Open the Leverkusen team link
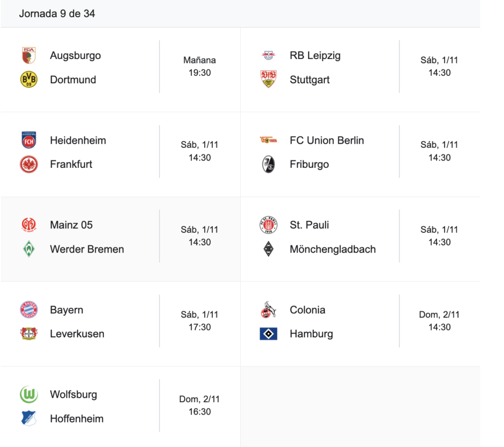The width and height of the screenshot is (504, 447). click(77, 334)
